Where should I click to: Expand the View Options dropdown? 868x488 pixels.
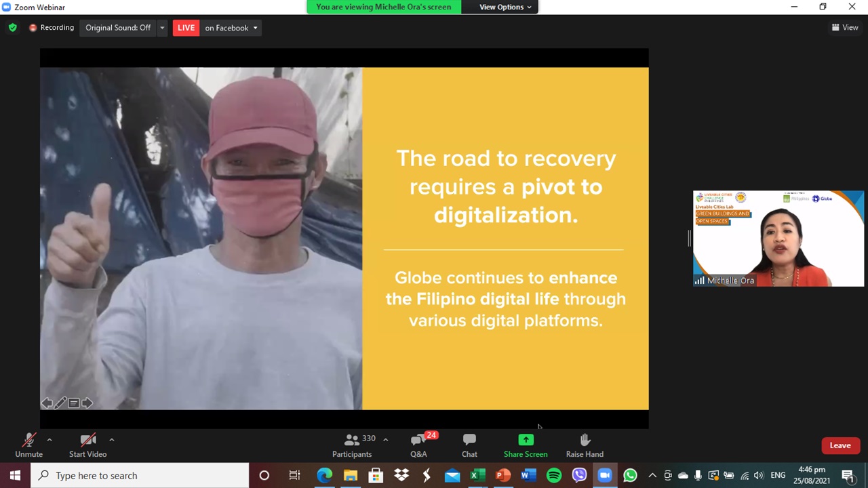(x=505, y=7)
